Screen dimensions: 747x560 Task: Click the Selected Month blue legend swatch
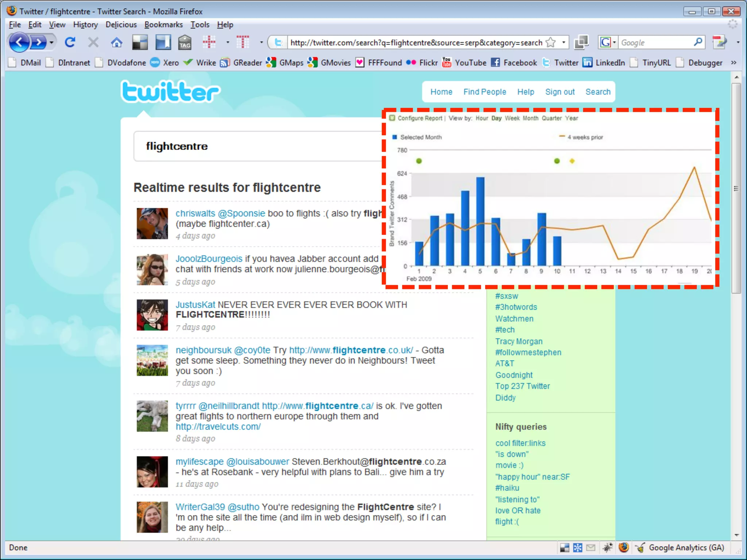click(394, 137)
